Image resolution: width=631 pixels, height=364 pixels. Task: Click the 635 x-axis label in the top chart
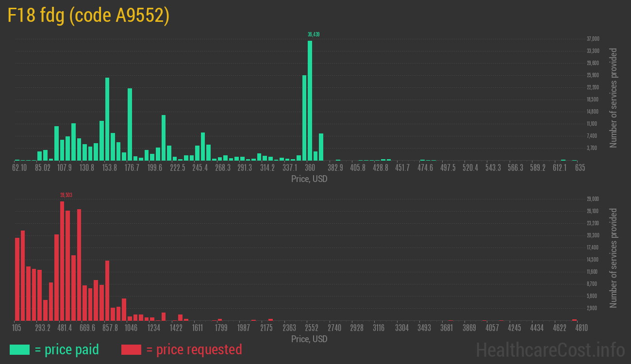point(580,168)
